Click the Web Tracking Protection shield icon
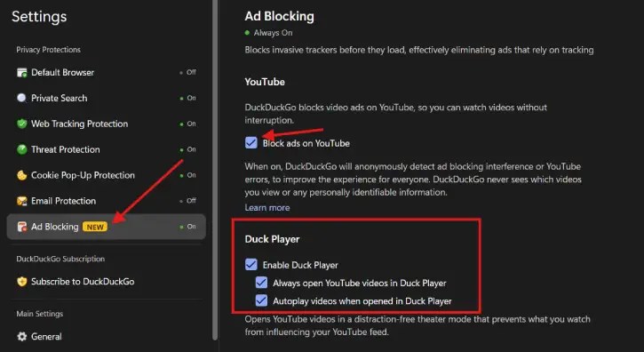Viewport: 644px width, 352px height. tap(22, 124)
